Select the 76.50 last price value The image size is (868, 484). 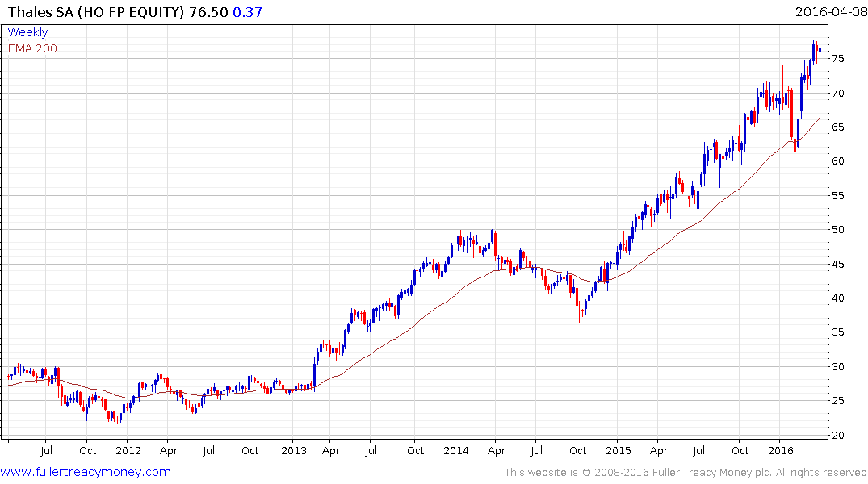click(208, 12)
